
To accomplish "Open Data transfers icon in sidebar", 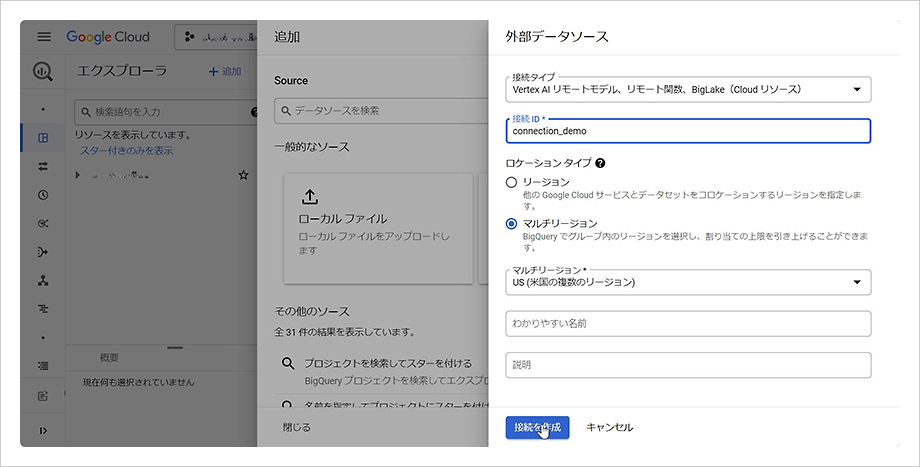I will tap(43, 167).
